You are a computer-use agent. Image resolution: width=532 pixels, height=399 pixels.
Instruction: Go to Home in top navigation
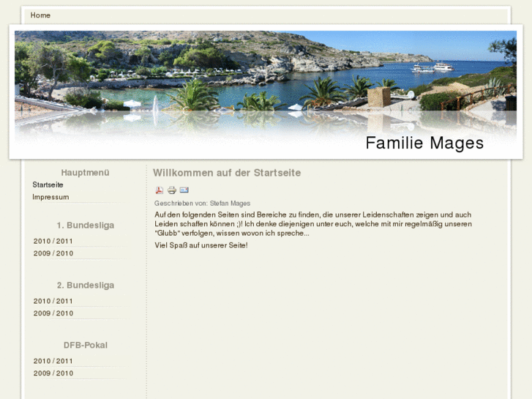[40, 15]
